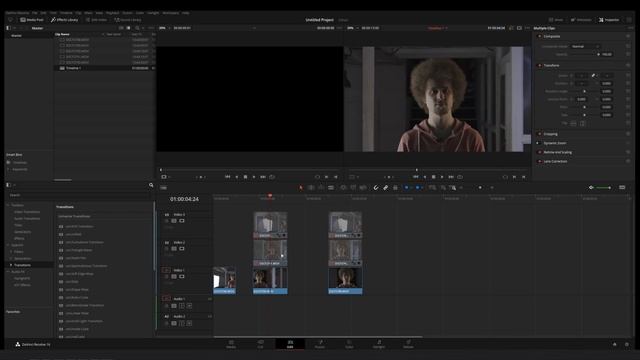Click the Flip horizontal icon in Inspector

pyautogui.click(x=573, y=123)
